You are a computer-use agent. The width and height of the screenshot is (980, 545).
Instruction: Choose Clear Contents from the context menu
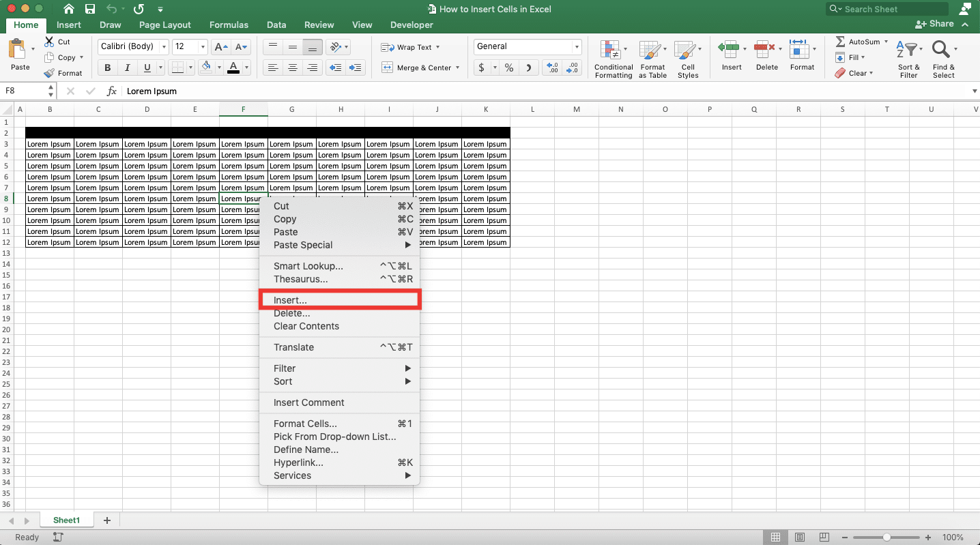point(340,326)
